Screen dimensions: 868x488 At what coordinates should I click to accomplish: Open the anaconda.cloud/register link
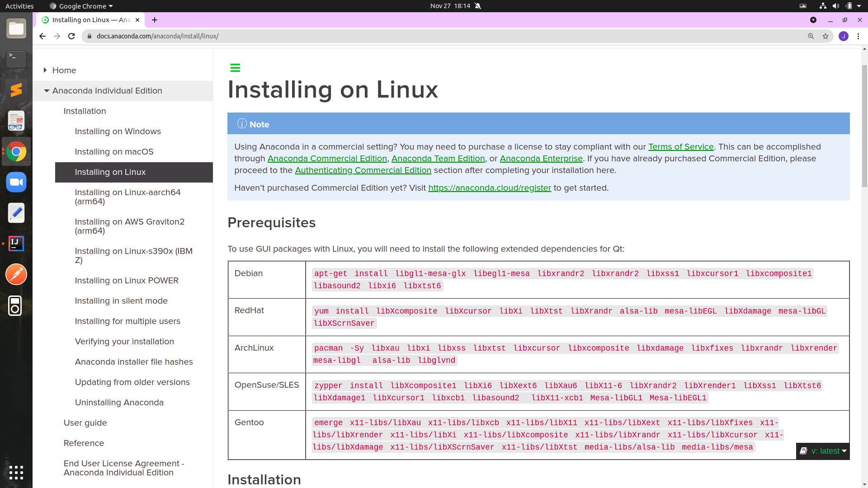490,188
